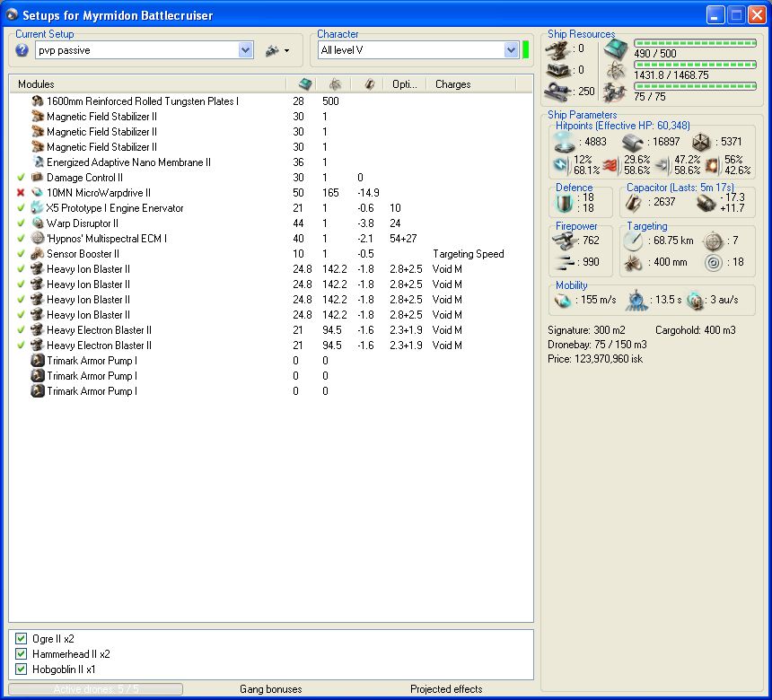Click the turret DPS icon showing 762
Viewport: 772px width, 700px height.
click(564, 241)
